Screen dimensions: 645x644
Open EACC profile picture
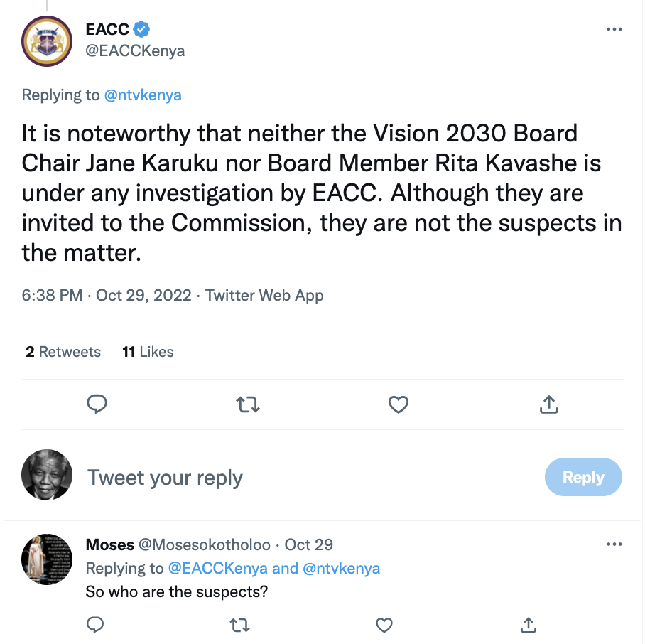pos(47,41)
